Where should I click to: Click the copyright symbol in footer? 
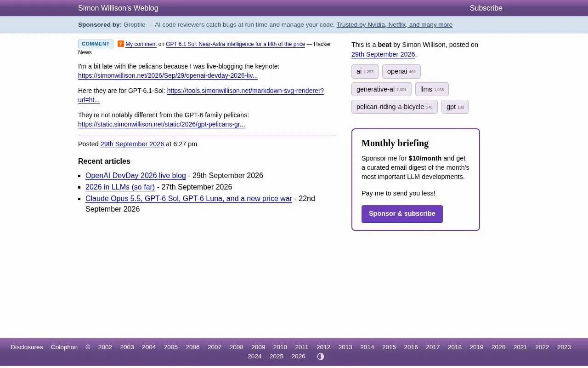[x=88, y=347]
